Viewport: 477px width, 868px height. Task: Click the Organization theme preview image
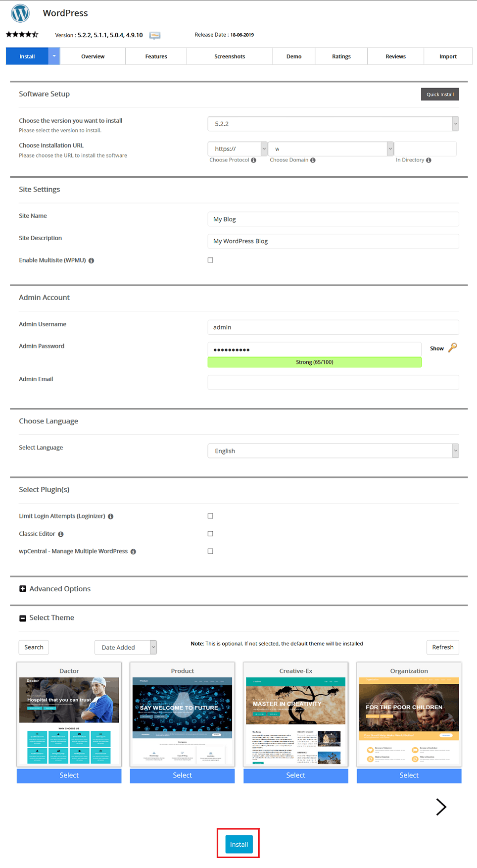click(x=409, y=721)
